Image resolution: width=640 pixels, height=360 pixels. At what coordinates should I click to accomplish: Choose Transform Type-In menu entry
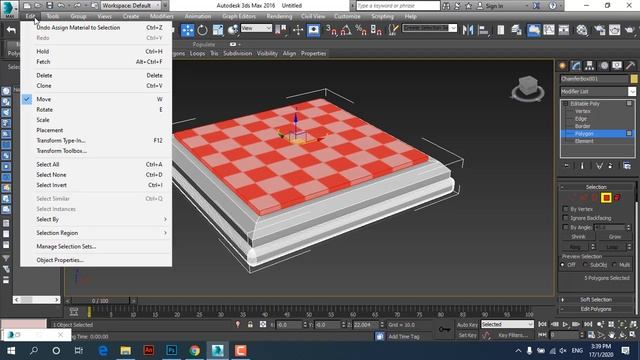pyautogui.click(x=96, y=140)
